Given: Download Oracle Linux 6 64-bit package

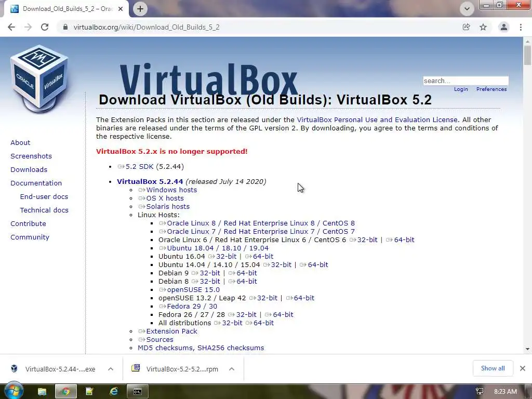Looking at the screenshot, I should [404, 240].
